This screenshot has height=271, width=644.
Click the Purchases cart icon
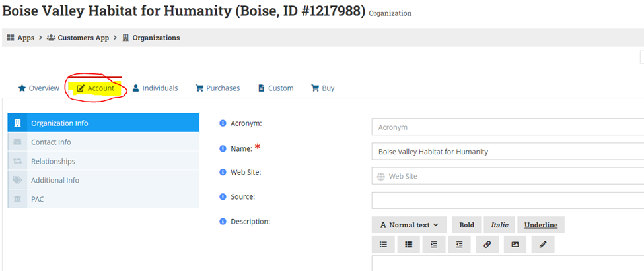coord(199,88)
